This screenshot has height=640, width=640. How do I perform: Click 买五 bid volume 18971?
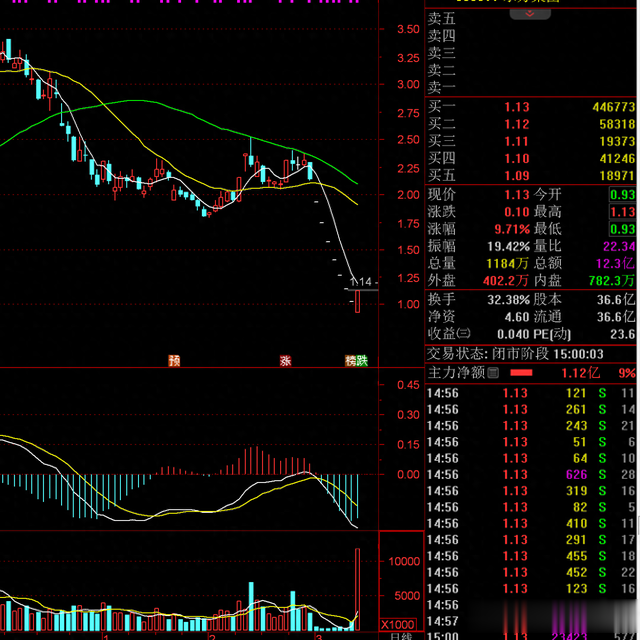pos(617,176)
